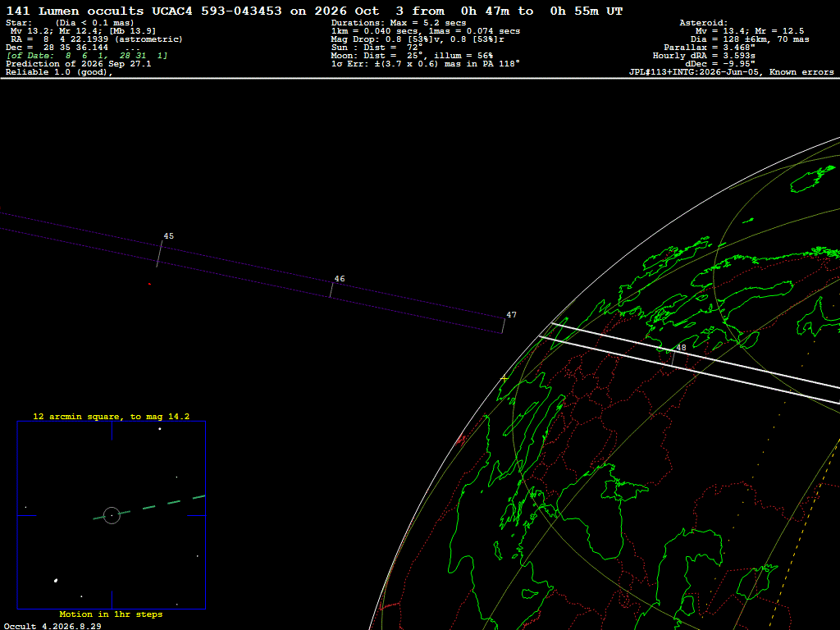
Task: Click the 'Motion in 1hr steps' caption
Action: tap(111, 614)
